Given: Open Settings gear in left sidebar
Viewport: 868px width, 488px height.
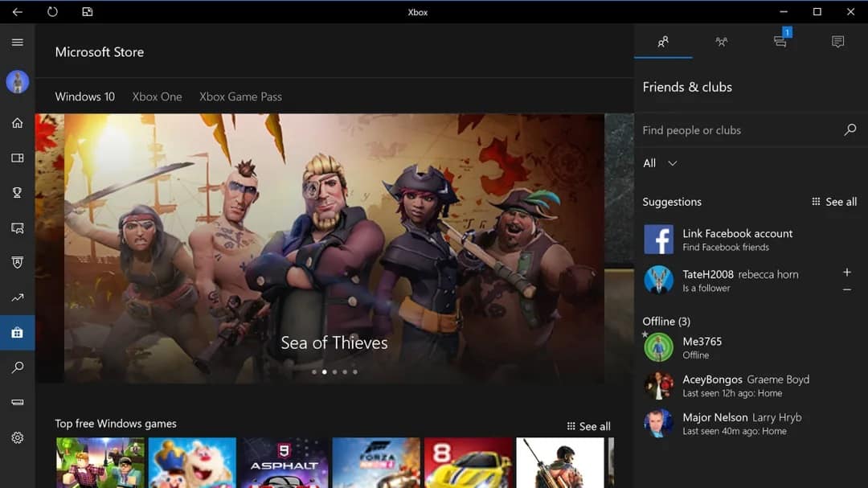Looking at the screenshot, I should (x=17, y=438).
